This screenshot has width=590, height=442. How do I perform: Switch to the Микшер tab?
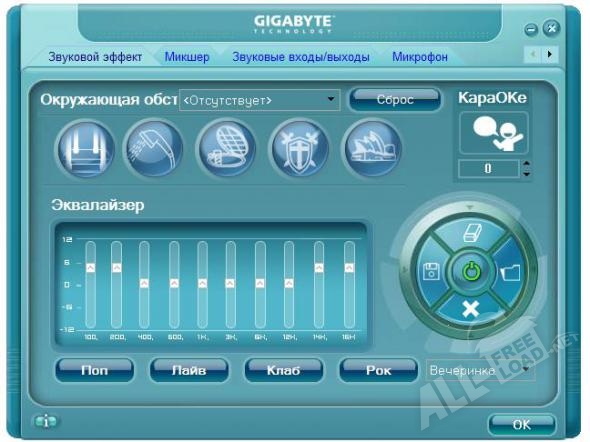tap(187, 57)
